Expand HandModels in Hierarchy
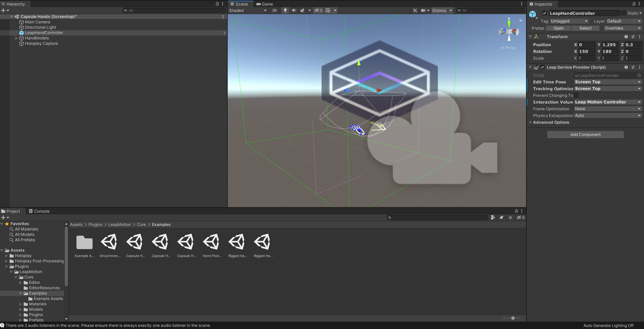644x329 pixels. (16, 38)
